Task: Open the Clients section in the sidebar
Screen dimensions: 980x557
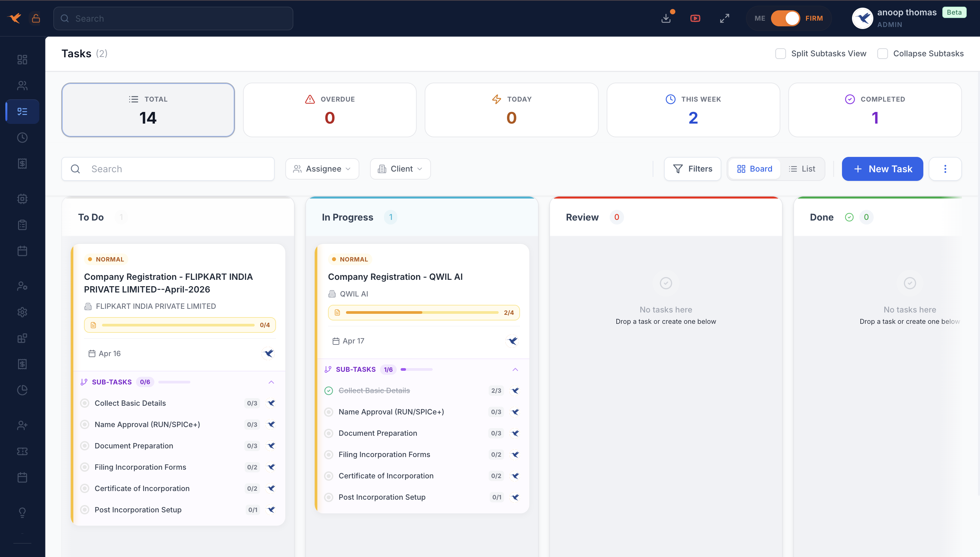Action: 22,85
